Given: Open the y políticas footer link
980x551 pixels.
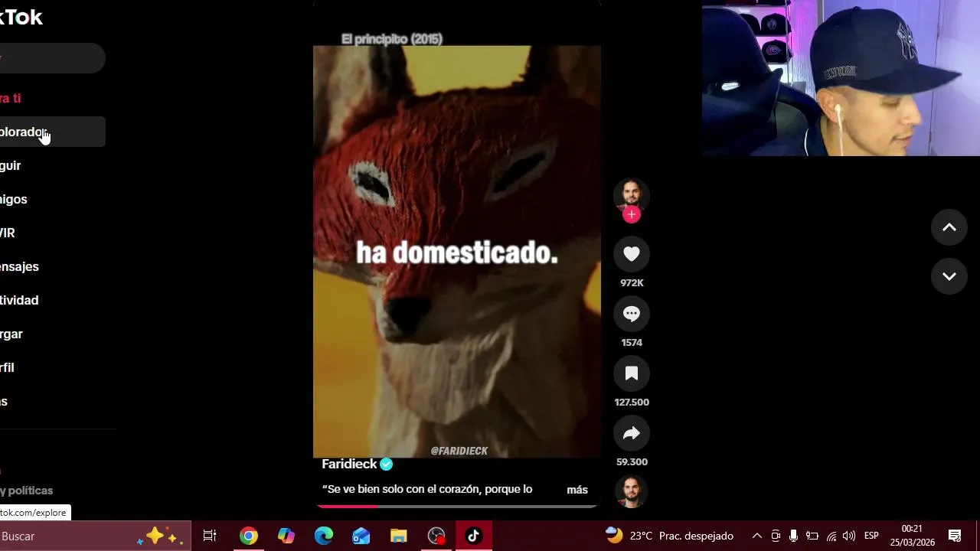Looking at the screenshot, I should click(x=27, y=491).
